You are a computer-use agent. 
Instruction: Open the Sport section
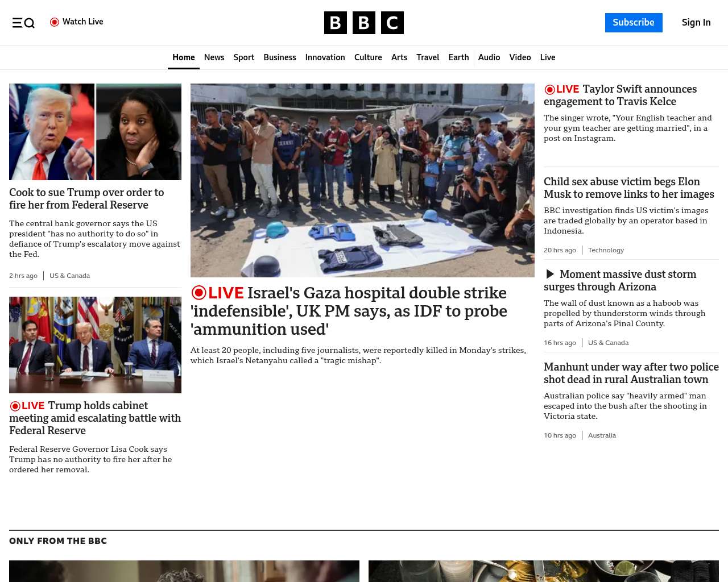(244, 57)
